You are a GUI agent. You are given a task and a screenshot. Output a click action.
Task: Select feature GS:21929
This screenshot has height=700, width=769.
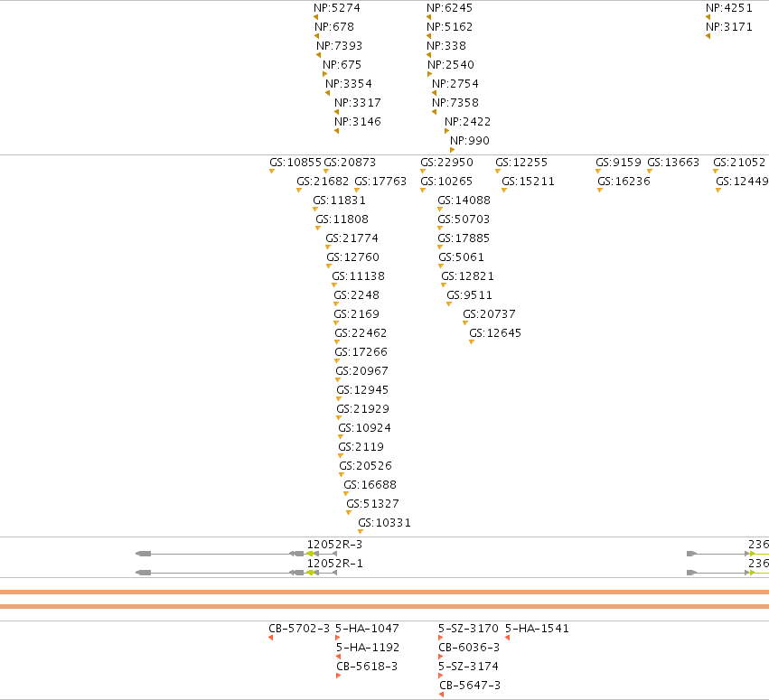[x=363, y=409]
